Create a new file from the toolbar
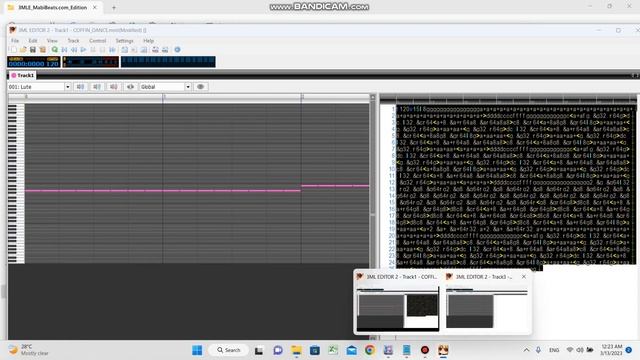This screenshot has width=640, height=360. [13, 50]
